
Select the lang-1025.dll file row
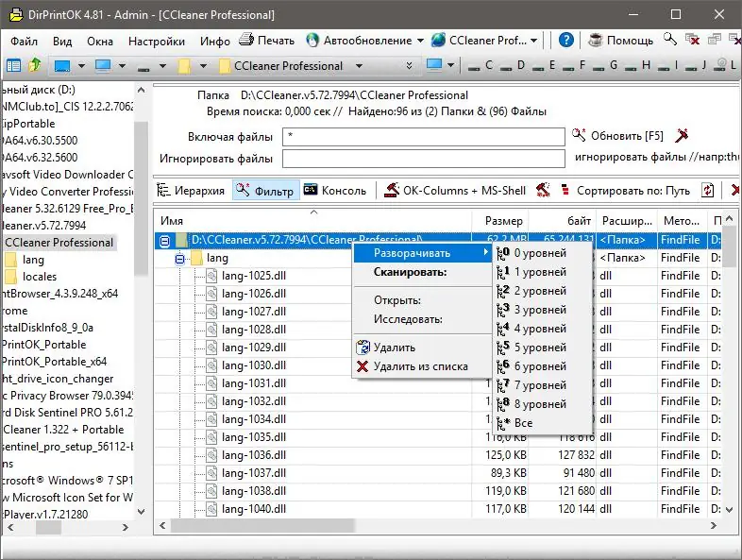(438, 276)
